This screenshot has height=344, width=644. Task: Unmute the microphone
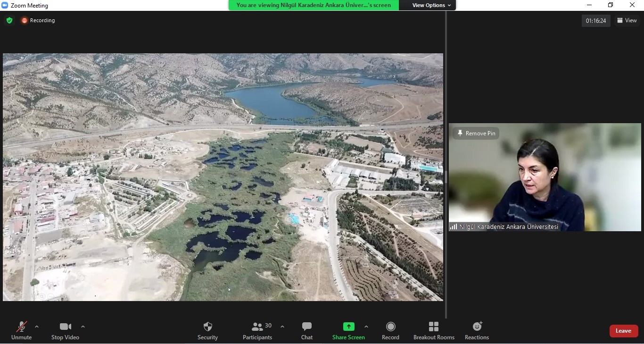[22, 330]
